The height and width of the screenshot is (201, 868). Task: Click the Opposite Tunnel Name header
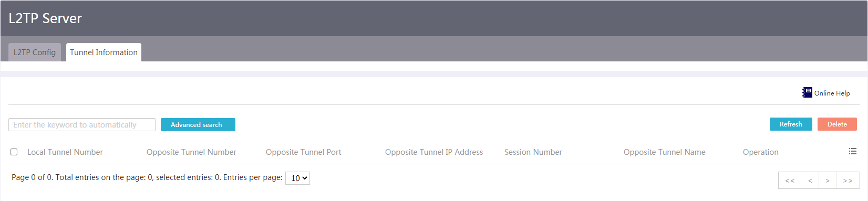pyautogui.click(x=665, y=152)
